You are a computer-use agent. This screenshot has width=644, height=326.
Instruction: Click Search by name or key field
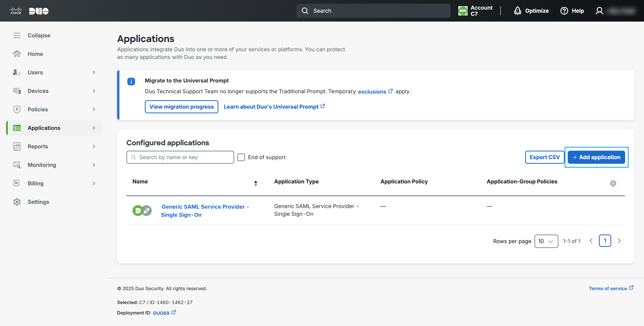180,157
